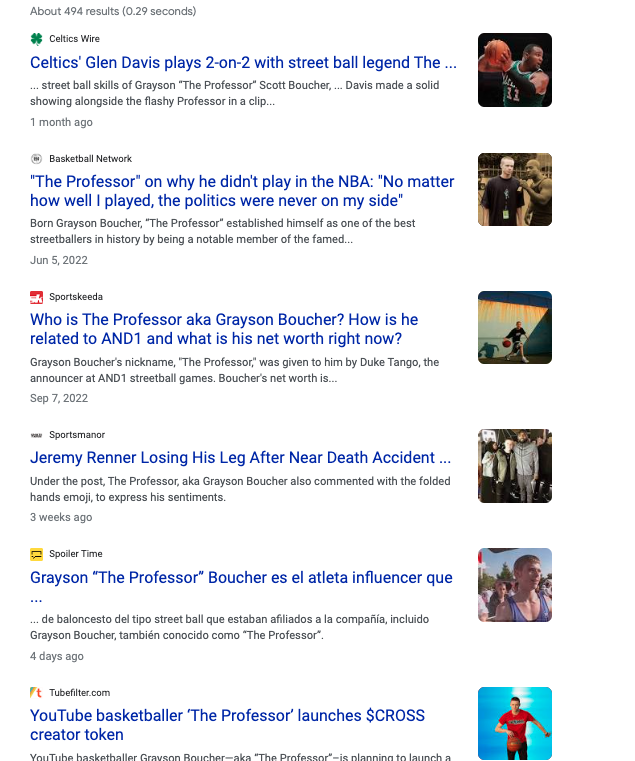Screen dimensions: 635x761
Task: Click the Basketball Network source name
Action: (90, 159)
